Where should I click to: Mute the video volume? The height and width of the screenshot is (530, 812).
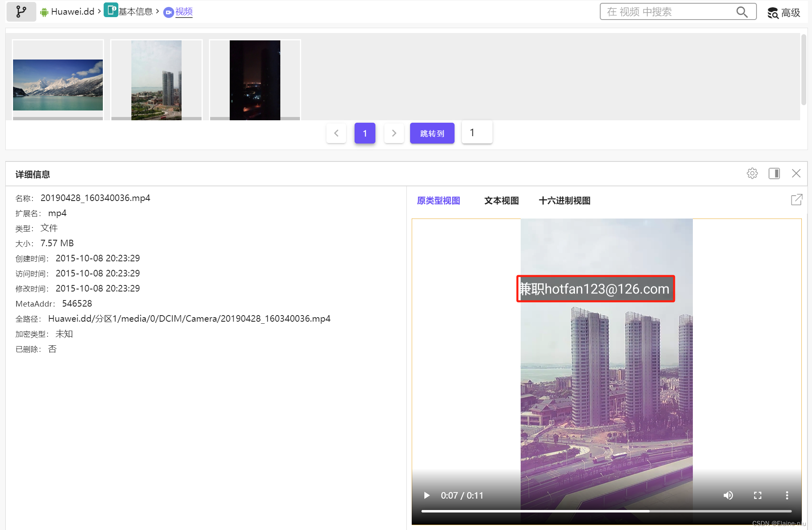click(x=728, y=495)
